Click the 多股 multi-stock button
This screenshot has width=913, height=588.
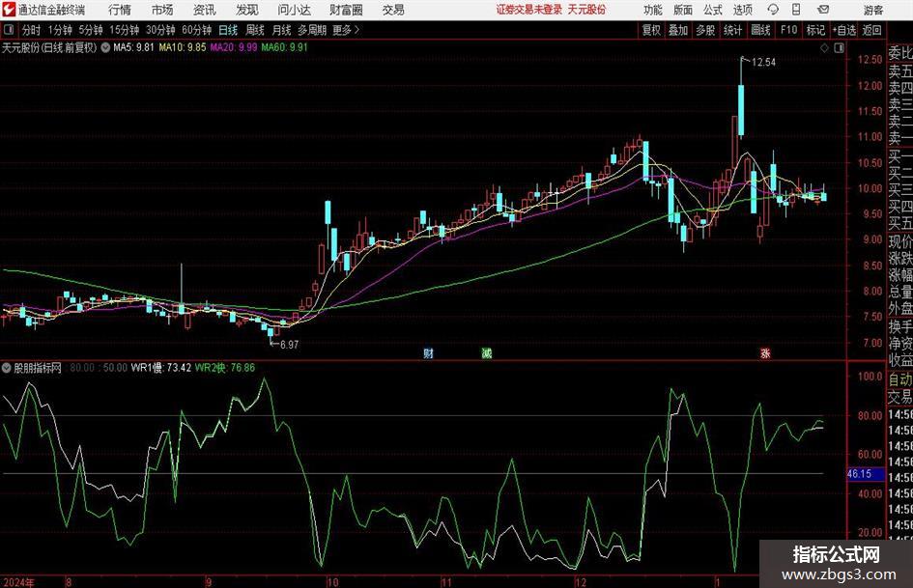click(705, 30)
